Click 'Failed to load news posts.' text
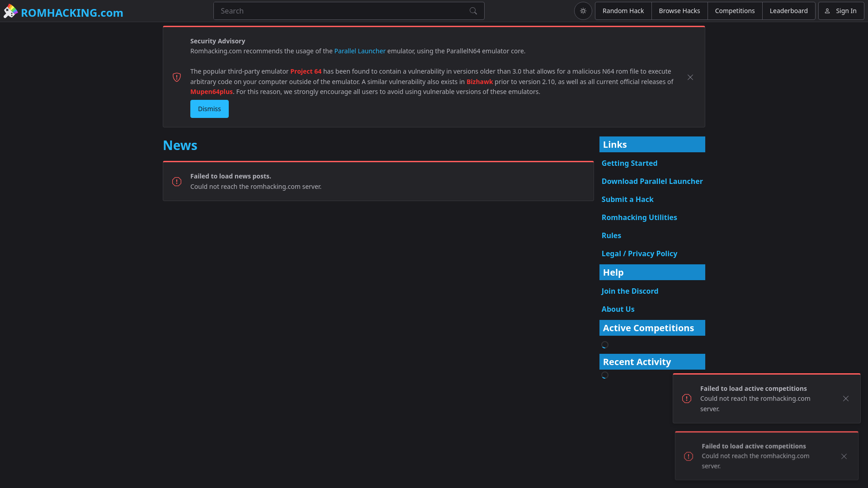The width and height of the screenshot is (868, 488). coord(231,176)
